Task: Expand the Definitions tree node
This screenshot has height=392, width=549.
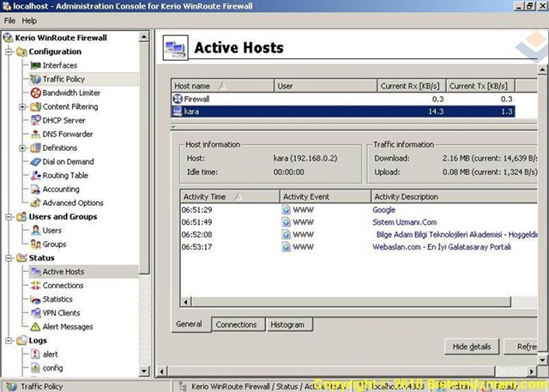Action: (x=22, y=148)
